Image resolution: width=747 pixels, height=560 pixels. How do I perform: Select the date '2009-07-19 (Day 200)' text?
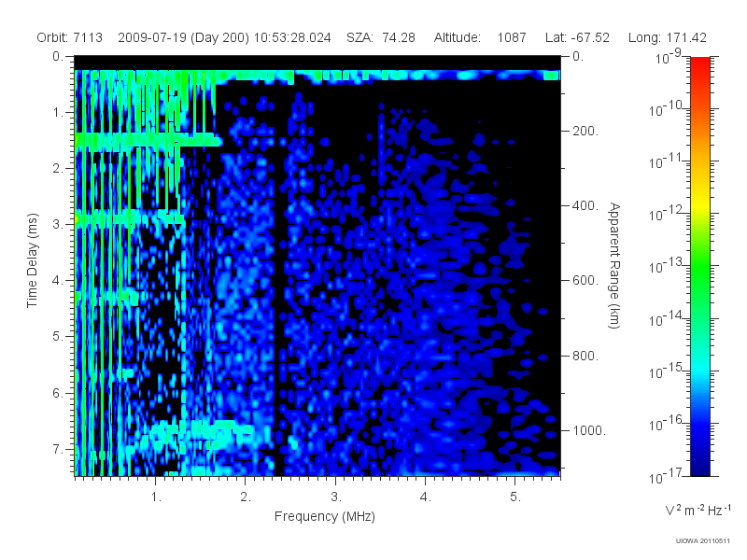[183, 37]
